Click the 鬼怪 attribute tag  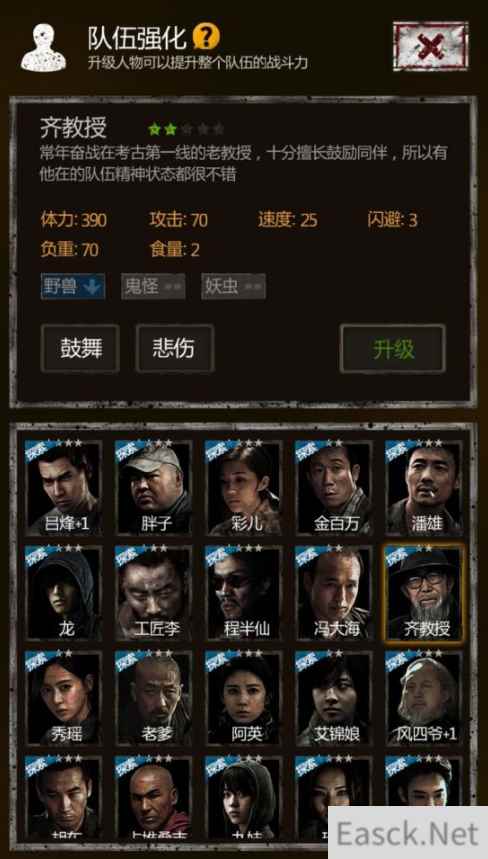153,286
